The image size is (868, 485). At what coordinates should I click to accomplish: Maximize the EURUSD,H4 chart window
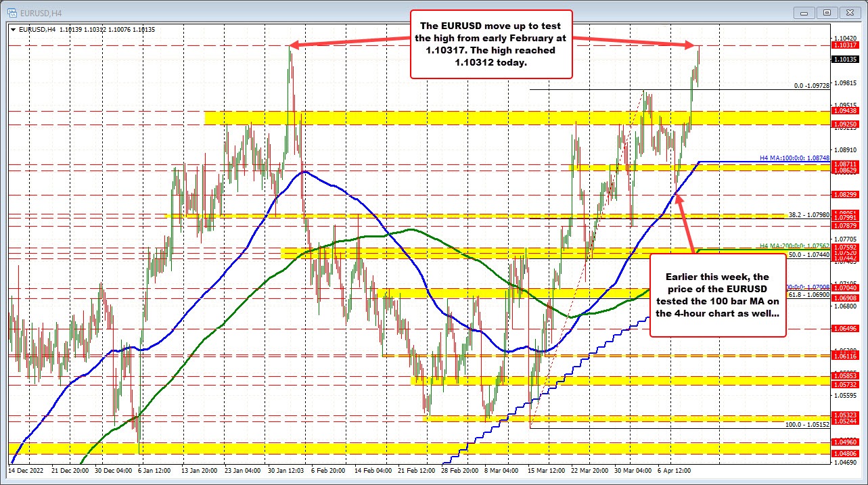tap(828, 12)
